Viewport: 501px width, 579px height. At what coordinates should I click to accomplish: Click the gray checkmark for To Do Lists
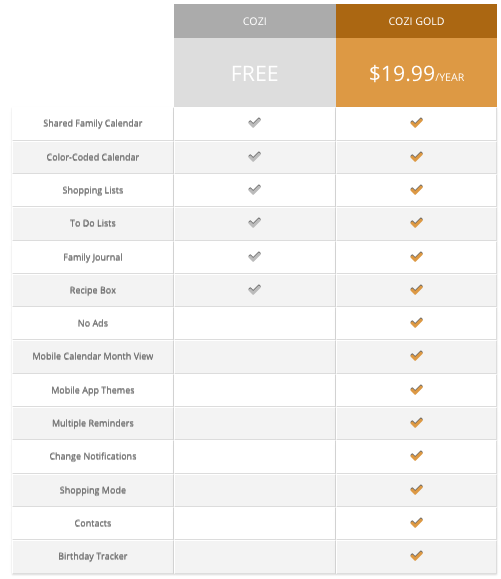click(x=254, y=222)
